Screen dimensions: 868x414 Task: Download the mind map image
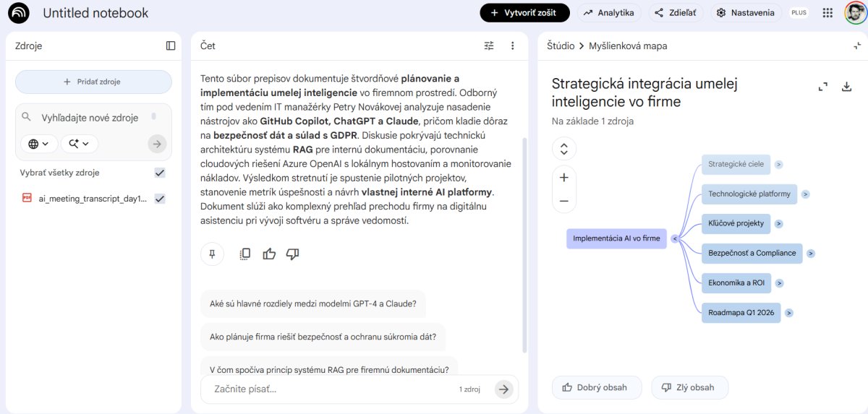coord(847,87)
